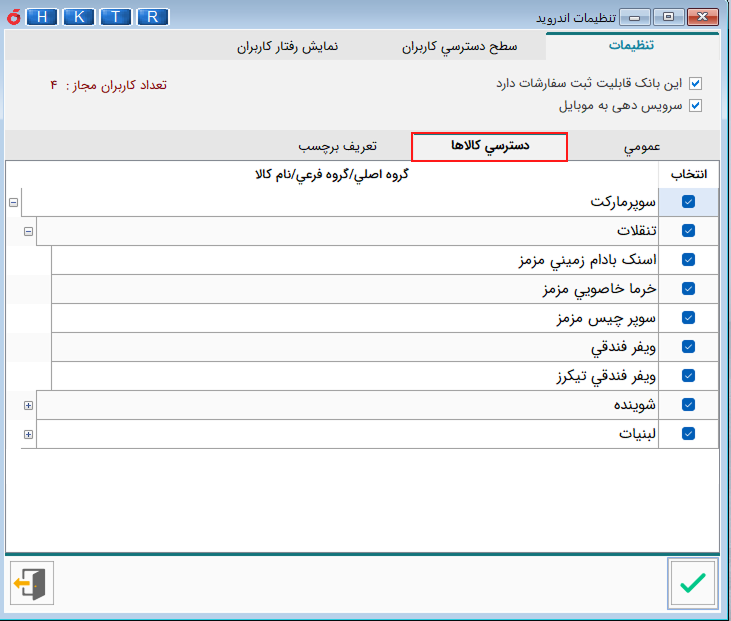Open the نمایش رفتار کاربران tab

[x=286, y=47]
